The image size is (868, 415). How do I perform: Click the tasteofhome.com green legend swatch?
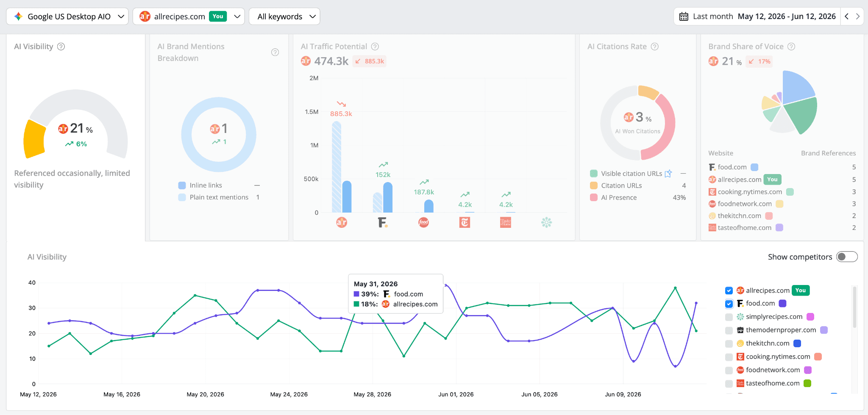(807, 383)
